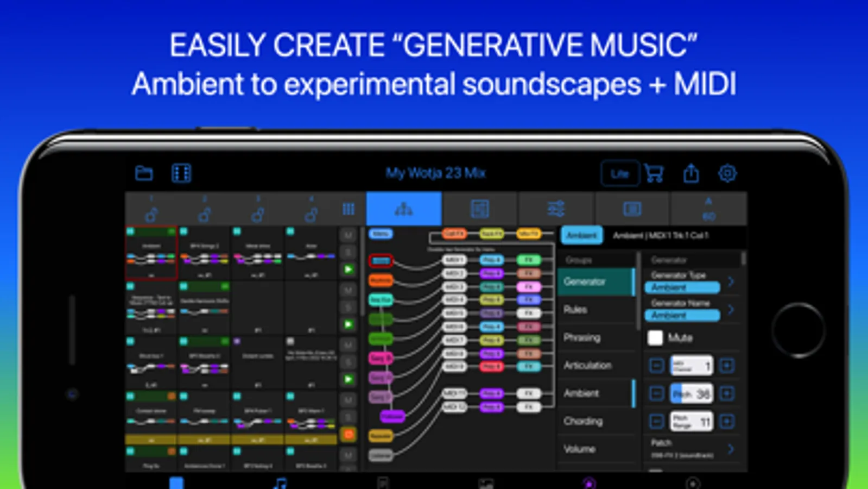The height and width of the screenshot is (489, 868).
Task: Play the second cell row
Action: coord(349,324)
